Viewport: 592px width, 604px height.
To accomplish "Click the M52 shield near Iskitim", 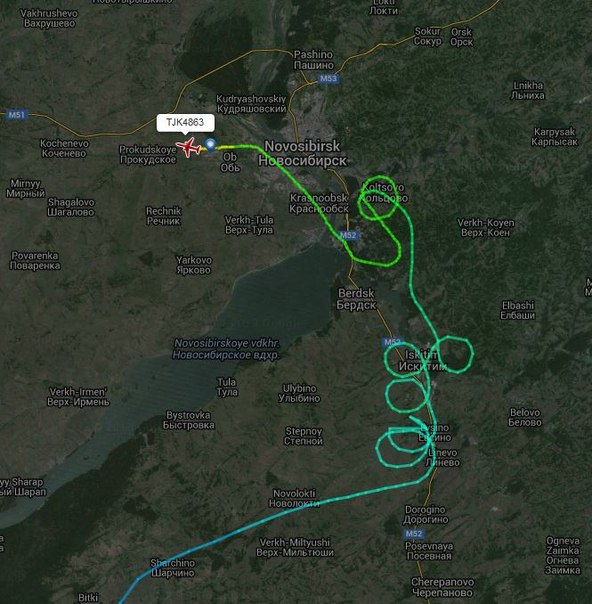I will [392, 342].
